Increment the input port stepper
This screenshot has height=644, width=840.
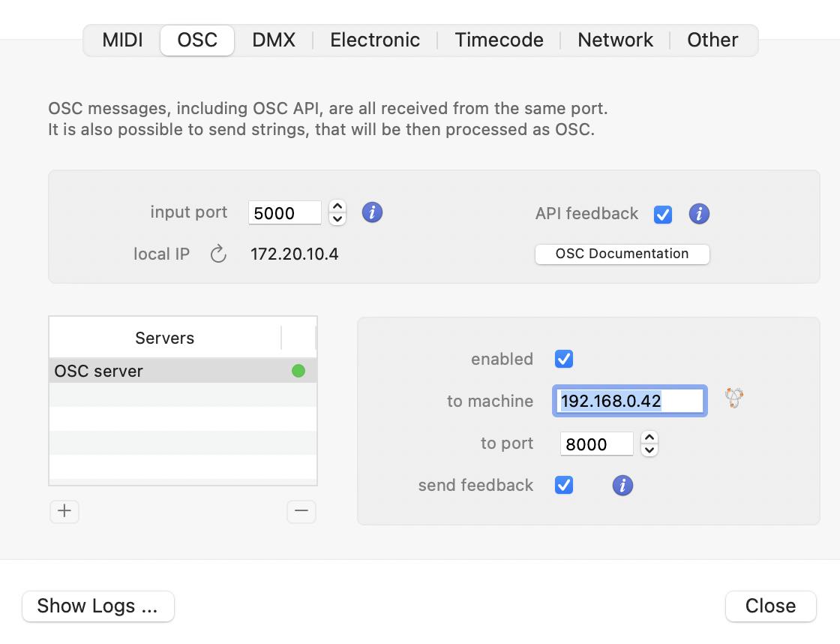point(337,207)
